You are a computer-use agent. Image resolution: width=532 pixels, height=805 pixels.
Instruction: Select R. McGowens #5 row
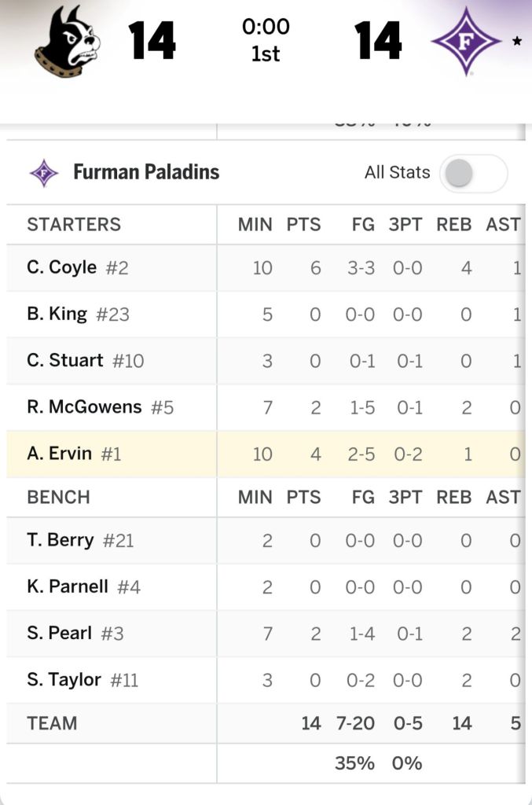coord(100,406)
